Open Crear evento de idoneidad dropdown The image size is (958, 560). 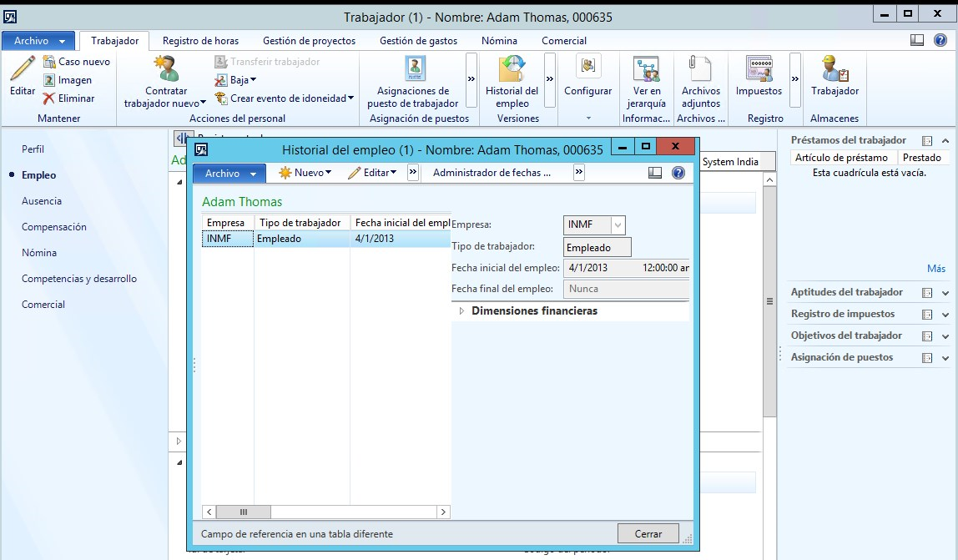[285, 98]
